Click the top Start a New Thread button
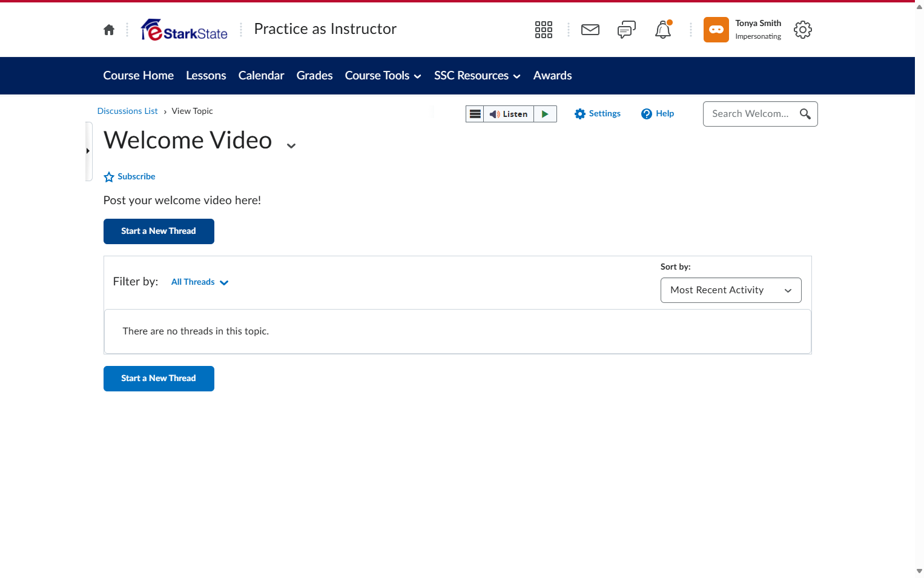Viewport: 924px width, 578px height. [x=159, y=231]
